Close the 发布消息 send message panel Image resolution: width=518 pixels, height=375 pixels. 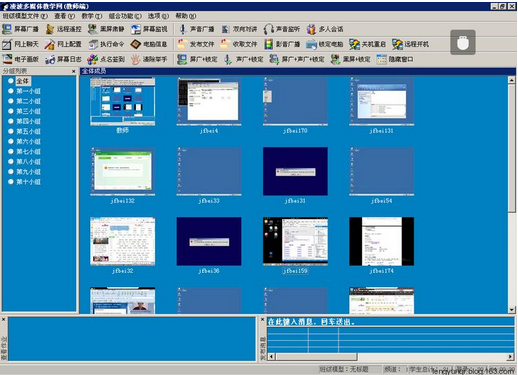tap(262, 319)
